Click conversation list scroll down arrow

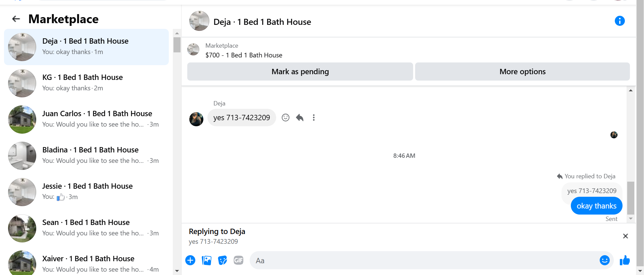point(177,271)
